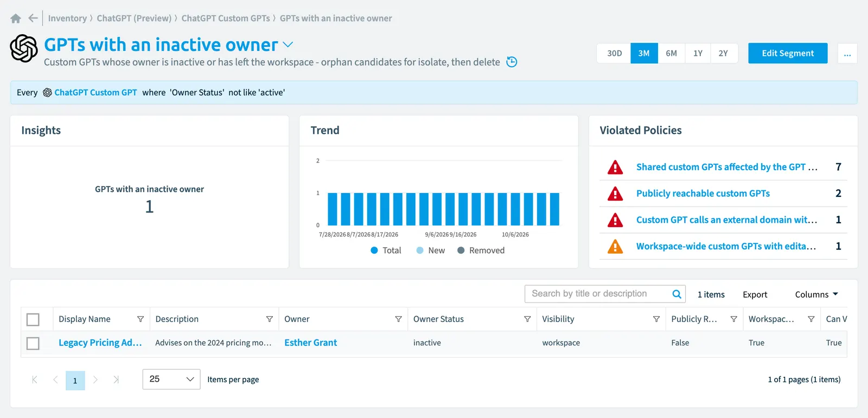Screen dimensions: 868x418
Task: Open the Workspace-wide custom GPTs policy
Action: (x=726, y=246)
